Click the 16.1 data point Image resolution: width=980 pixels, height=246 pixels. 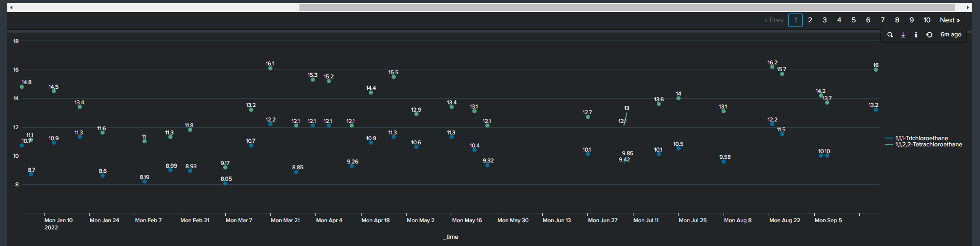pyautogui.click(x=270, y=68)
